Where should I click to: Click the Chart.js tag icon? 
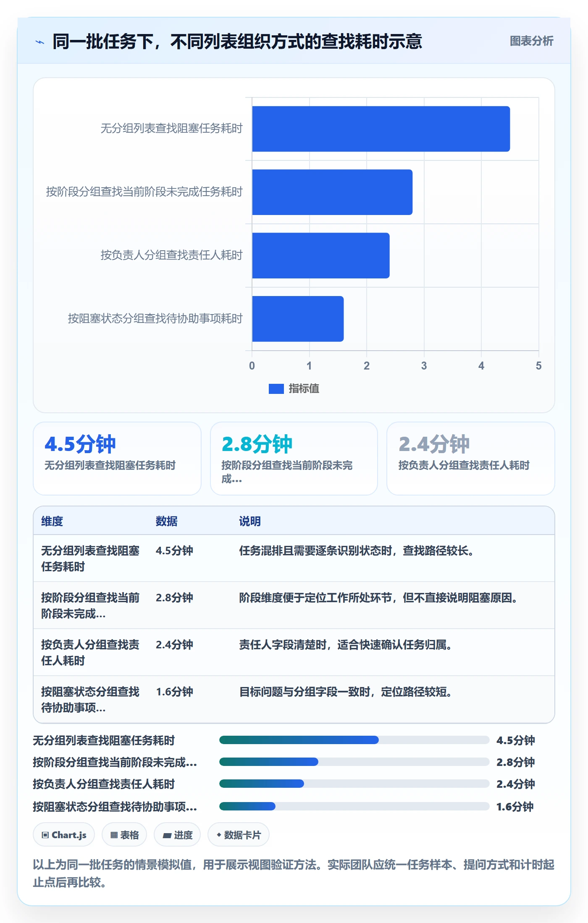(x=45, y=835)
